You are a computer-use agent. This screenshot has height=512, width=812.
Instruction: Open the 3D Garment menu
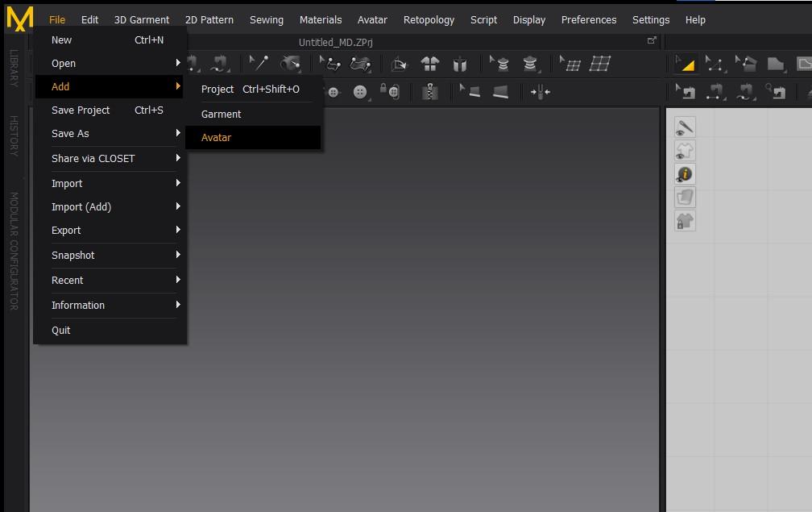pyautogui.click(x=142, y=19)
